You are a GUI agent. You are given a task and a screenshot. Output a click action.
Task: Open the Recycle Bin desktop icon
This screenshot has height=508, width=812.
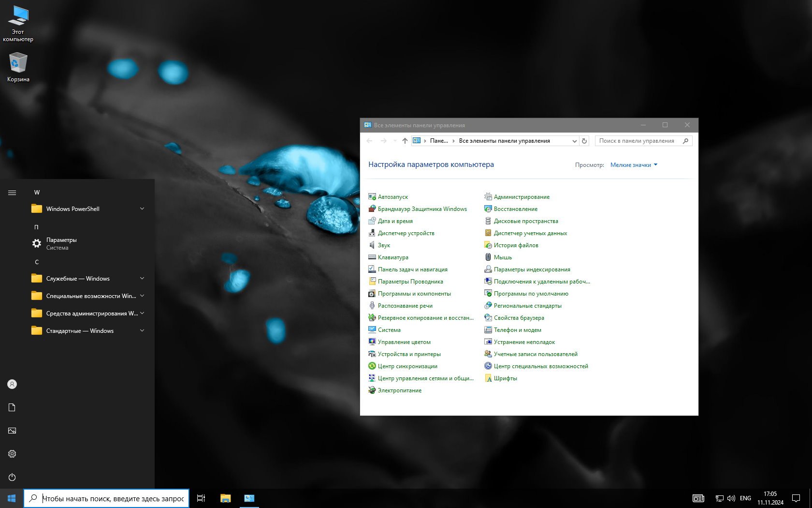pos(18,67)
